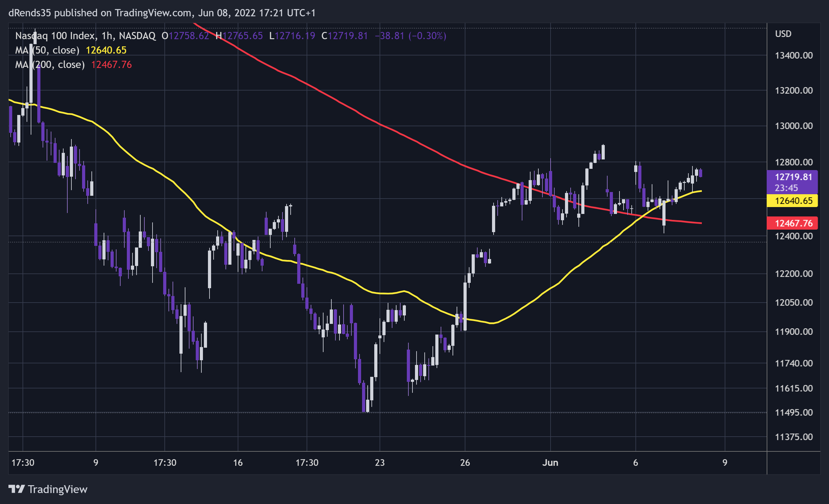The height and width of the screenshot is (504, 829).
Task: Click the Nasdaq 100 Index, 1h, NASDAQ title
Action: pos(85,36)
